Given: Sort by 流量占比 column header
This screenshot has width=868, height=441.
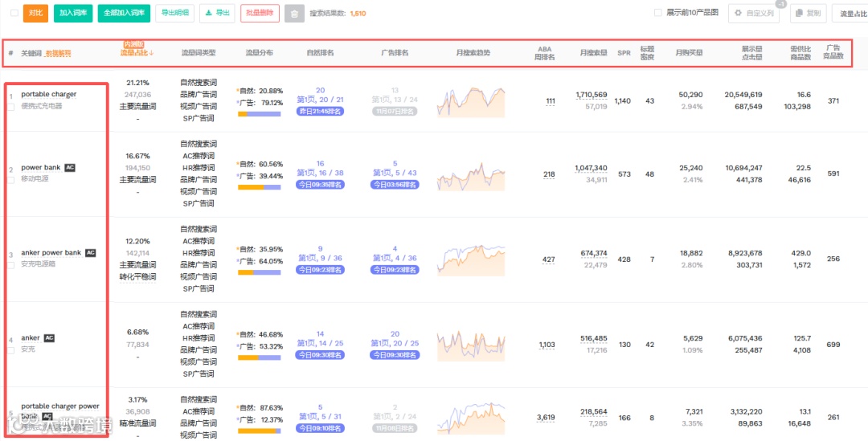Looking at the screenshot, I should [x=137, y=53].
